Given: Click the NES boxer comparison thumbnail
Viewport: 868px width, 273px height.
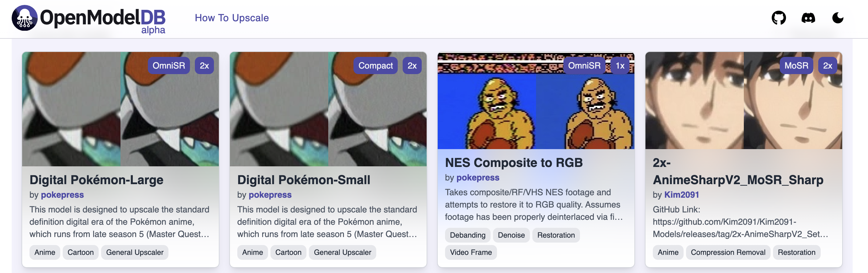Looking at the screenshot, I should [x=535, y=111].
